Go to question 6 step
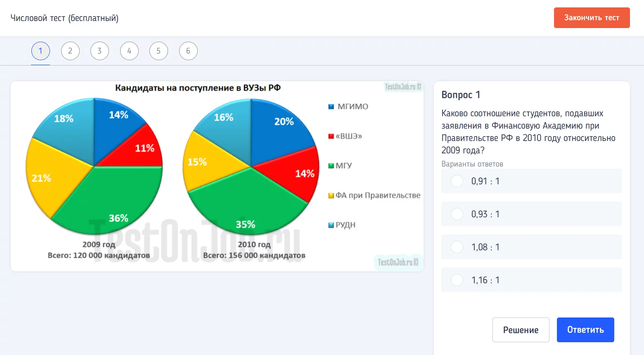This screenshot has width=644, height=355. (188, 51)
